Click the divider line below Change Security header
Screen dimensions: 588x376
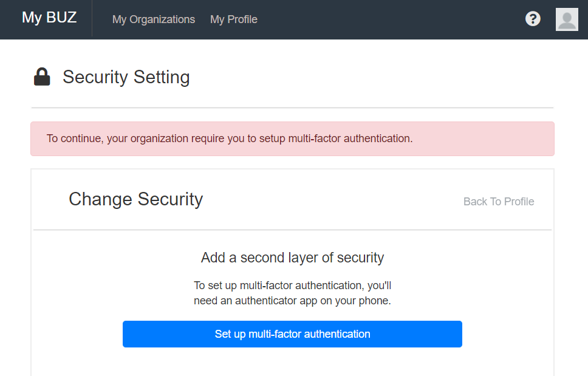292,230
